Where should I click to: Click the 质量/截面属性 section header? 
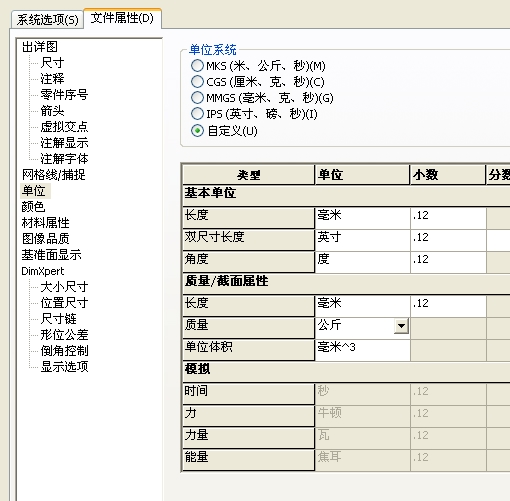pyautogui.click(x=346, y=284)
